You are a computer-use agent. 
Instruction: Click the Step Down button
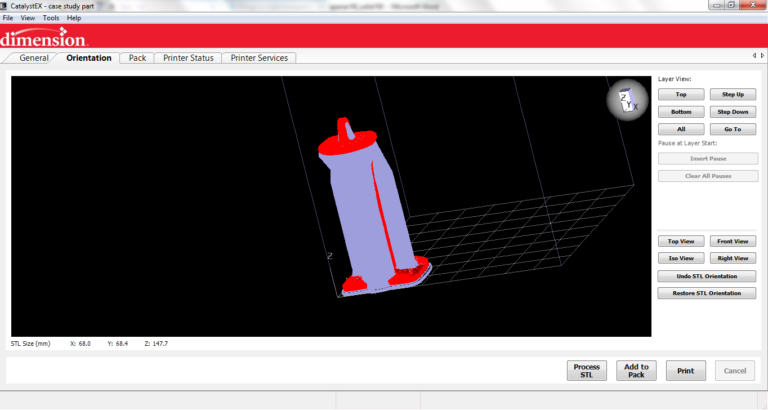[x=733, y=112]
